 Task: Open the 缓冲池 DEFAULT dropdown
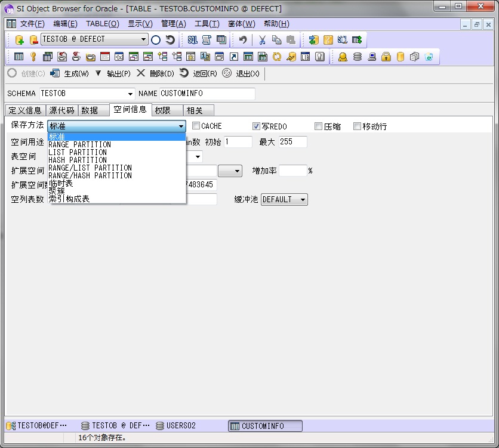coord(284,200)
